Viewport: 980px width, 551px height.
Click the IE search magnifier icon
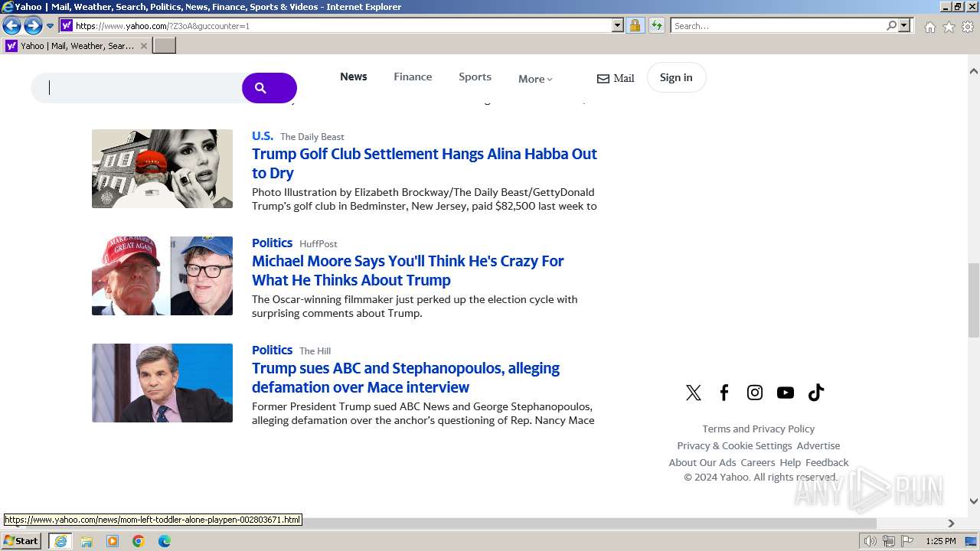pyautogui.click(x=891, y=25)
